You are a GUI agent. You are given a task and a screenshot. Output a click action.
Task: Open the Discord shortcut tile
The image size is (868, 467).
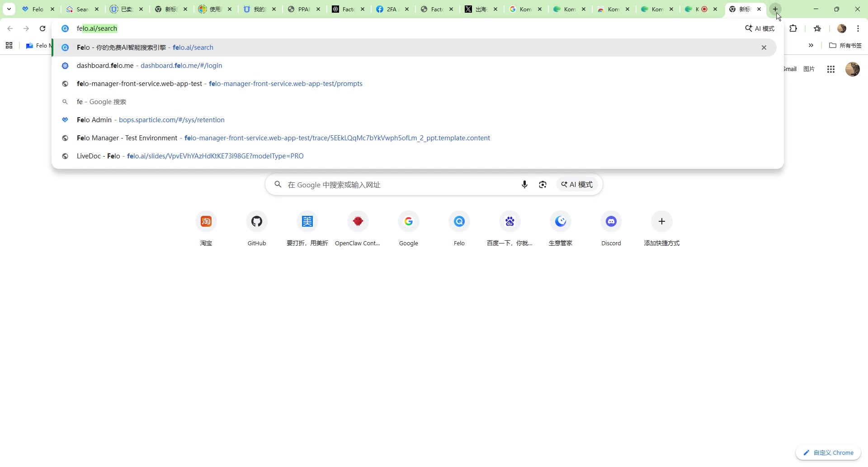pos(611,222)
